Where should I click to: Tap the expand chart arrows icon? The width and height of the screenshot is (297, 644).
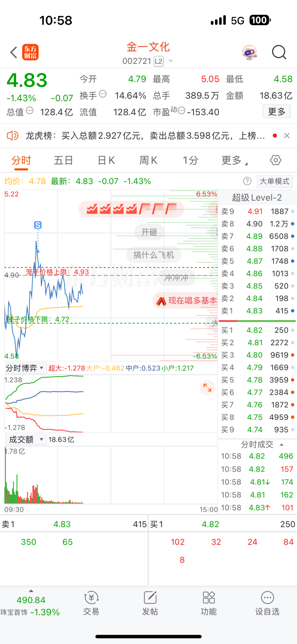coord(207,388)
